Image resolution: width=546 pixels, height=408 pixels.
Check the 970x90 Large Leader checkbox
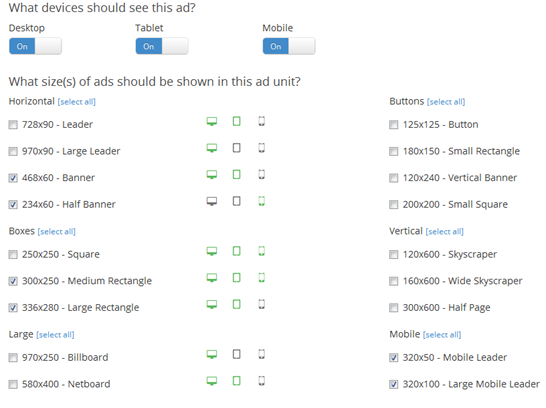coord(13,151)
